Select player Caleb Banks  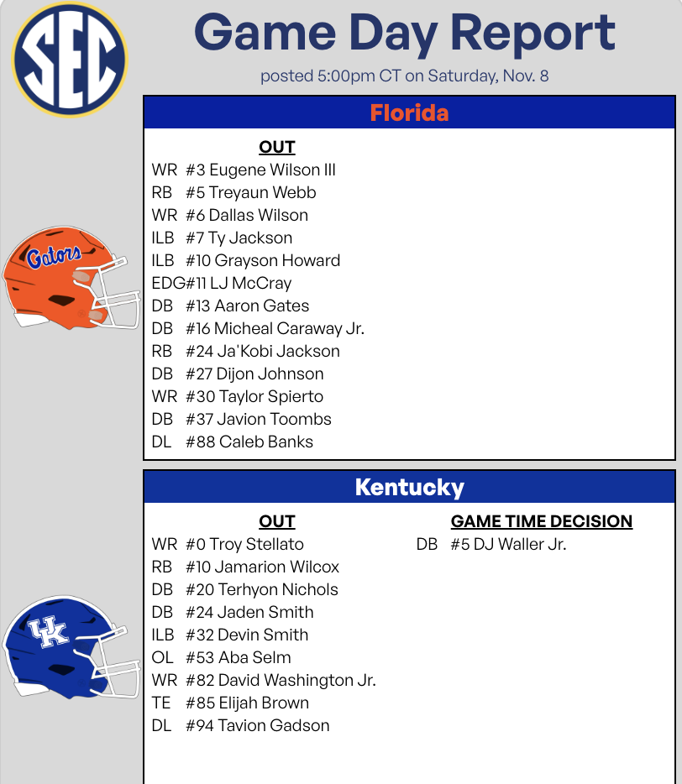pos(265,442)
